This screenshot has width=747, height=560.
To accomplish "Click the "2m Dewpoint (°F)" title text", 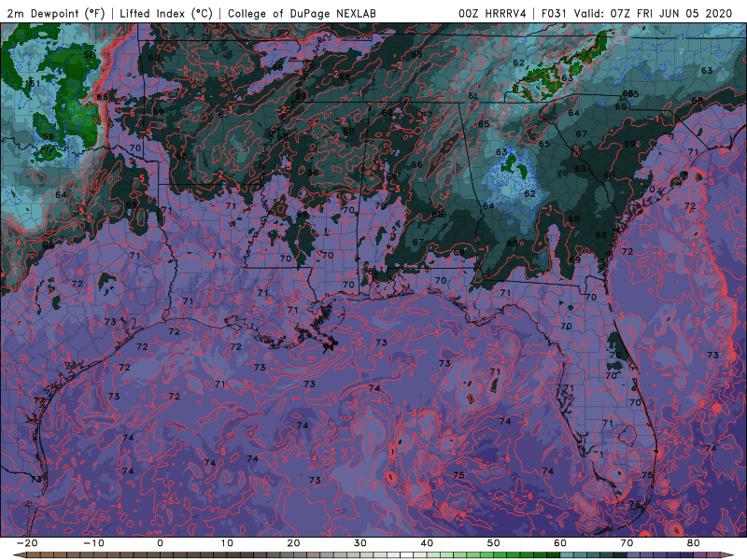I will [x=56, y=13].
